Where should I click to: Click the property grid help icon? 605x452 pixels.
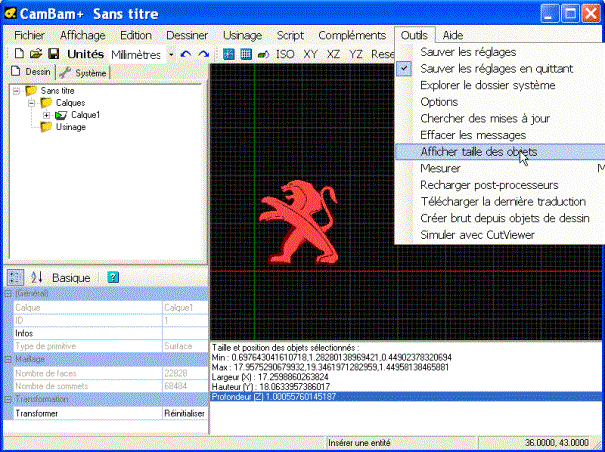point(113,277)
